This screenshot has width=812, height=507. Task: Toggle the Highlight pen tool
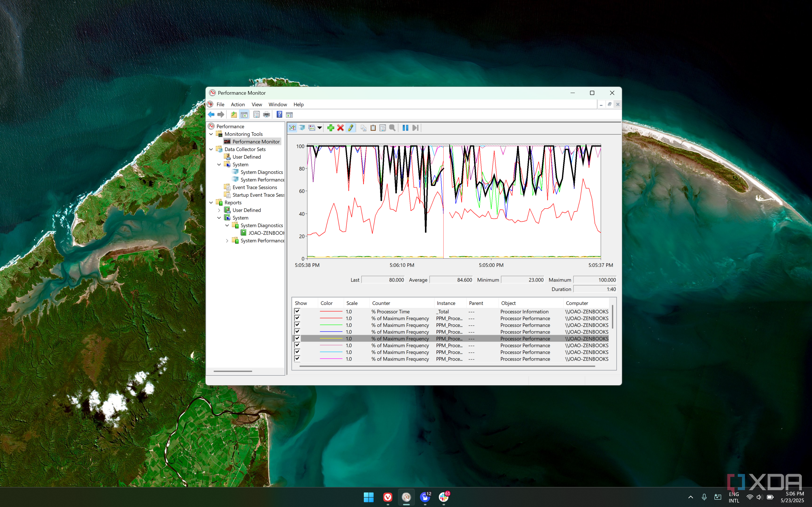point(350,128)
